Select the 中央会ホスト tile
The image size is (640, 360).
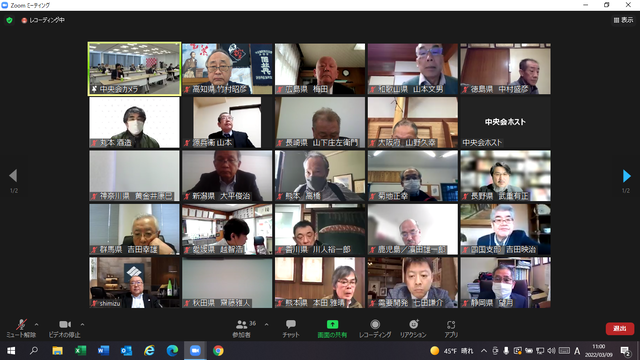pyautogui.click(x=505, y=122)
